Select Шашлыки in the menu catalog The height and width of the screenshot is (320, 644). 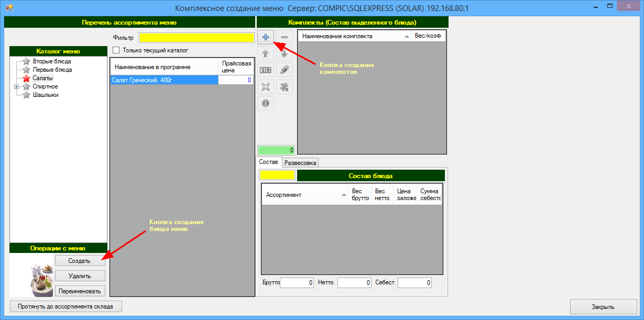pyautogui.click(x=46, y=95)
